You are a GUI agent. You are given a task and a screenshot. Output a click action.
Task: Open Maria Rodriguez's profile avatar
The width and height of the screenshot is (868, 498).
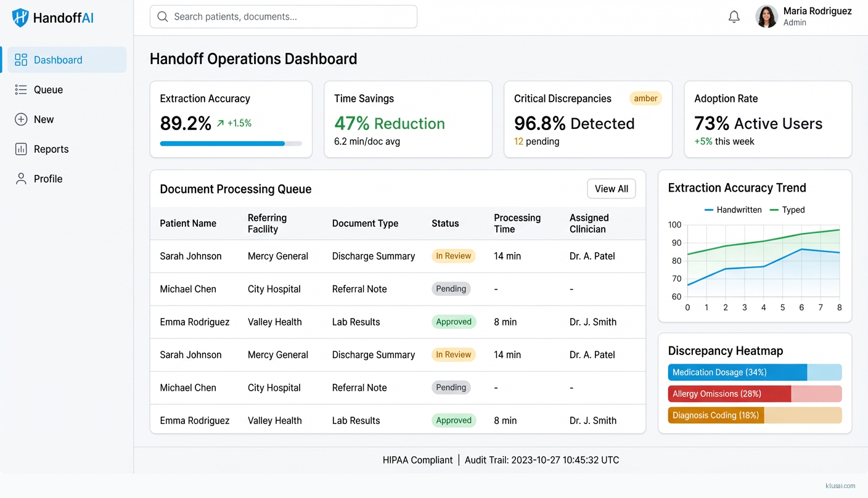766,17
